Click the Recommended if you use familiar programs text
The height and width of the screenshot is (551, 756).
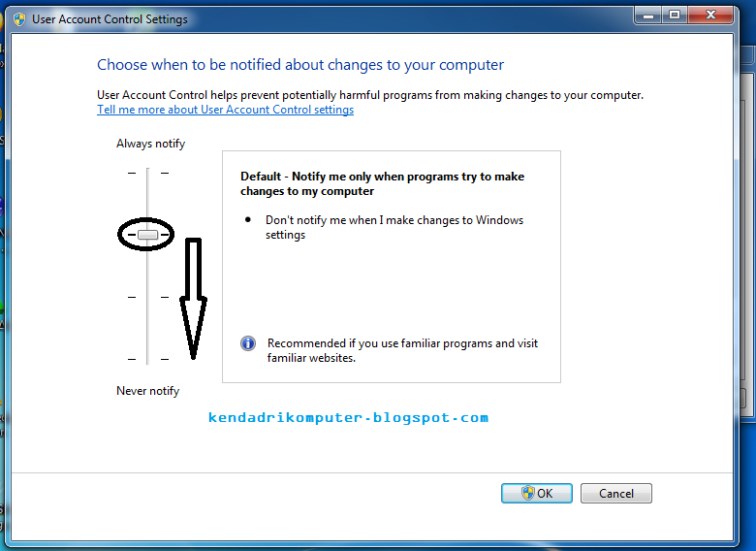point(402,351)
